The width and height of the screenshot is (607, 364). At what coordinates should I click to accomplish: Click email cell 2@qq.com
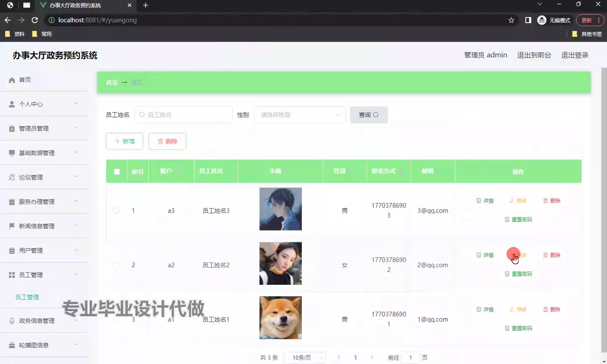[x=432, y=265]
